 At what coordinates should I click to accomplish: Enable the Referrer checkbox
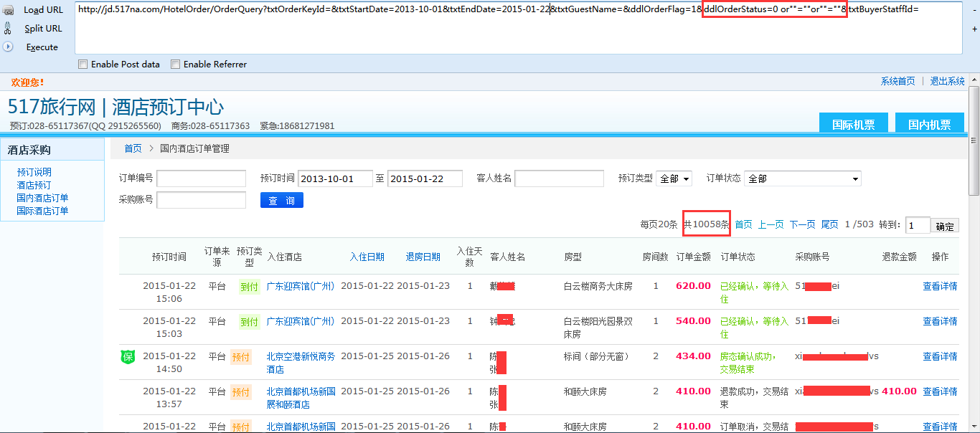point(175,65)
